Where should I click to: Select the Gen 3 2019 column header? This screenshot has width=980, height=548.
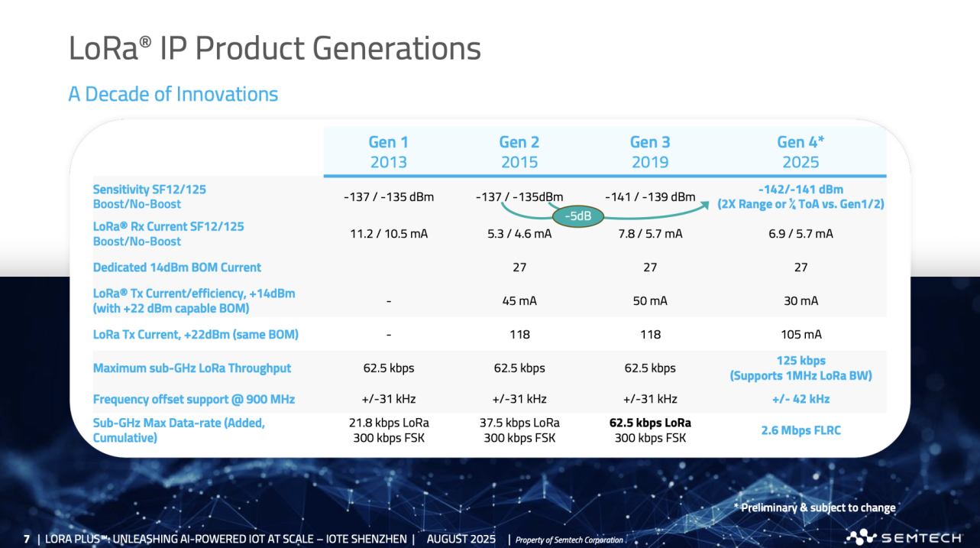649,151
